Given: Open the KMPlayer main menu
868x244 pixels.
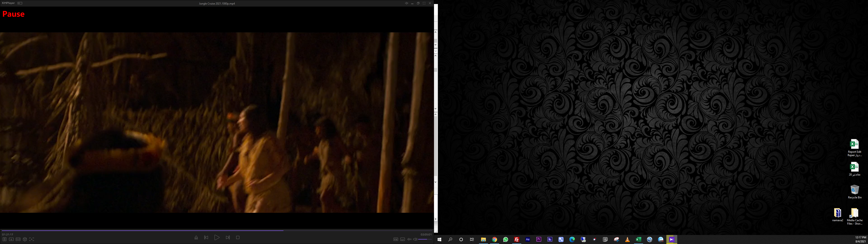Looking at the screenshot, I should (x=8, y=3).
